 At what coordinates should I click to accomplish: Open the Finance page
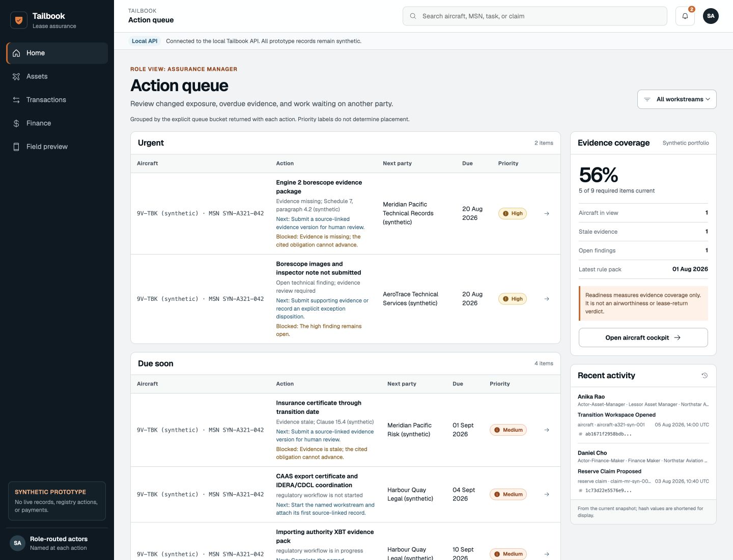tap(57, 123)
